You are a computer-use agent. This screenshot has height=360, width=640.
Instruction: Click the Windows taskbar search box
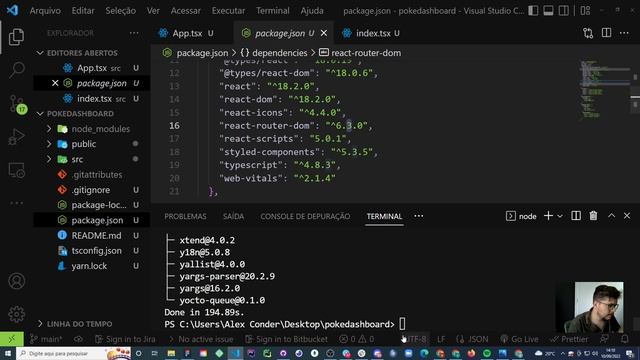tap(73, 353)
